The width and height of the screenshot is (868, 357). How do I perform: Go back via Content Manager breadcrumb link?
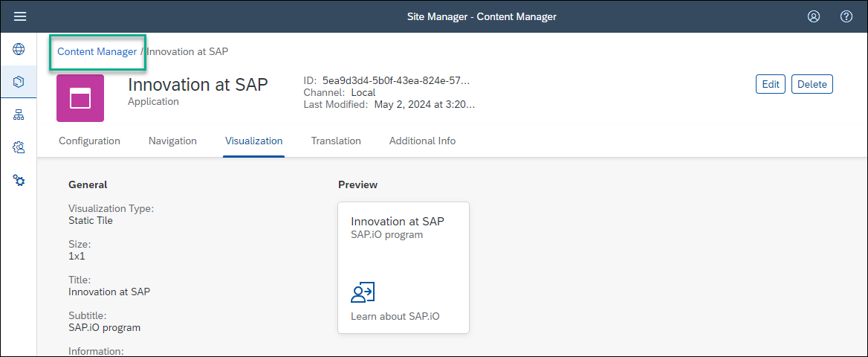coord(97,51)
